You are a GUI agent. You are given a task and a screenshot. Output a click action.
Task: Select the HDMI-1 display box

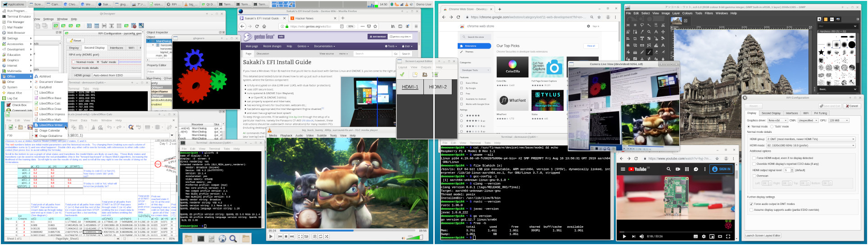410,87
